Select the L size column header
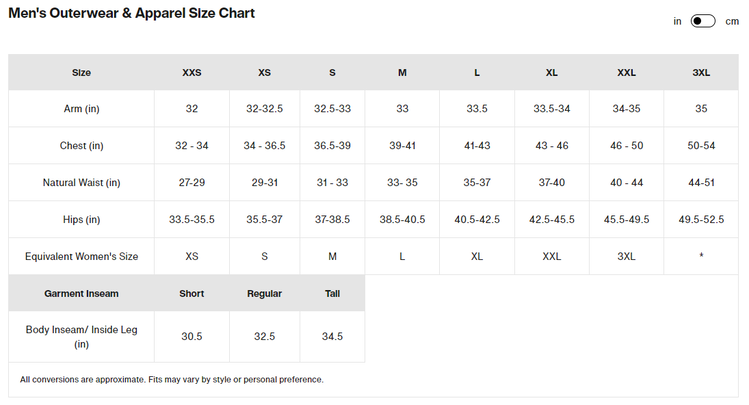Viewport: 749px width, 405px height. [x=477, y=72]
